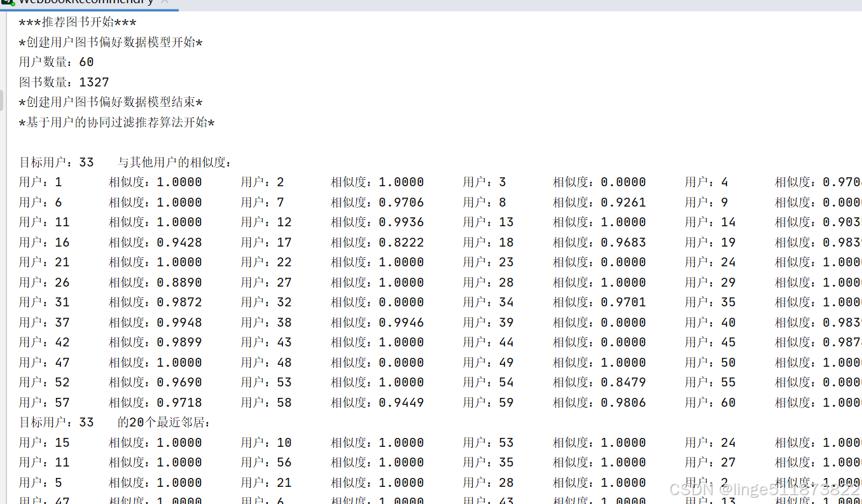Click the '用户：57' cell

click(x=44, y=403)
